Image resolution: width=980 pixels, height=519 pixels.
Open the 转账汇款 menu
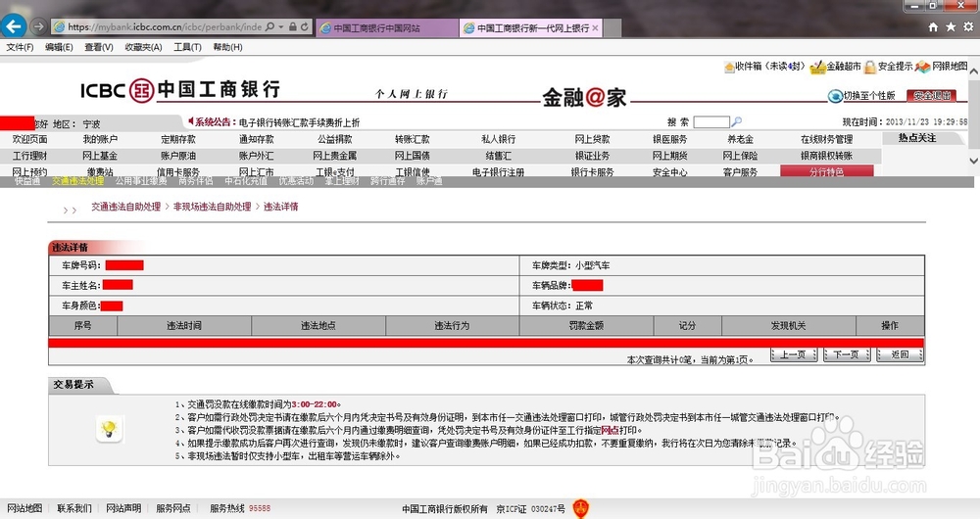412,139
